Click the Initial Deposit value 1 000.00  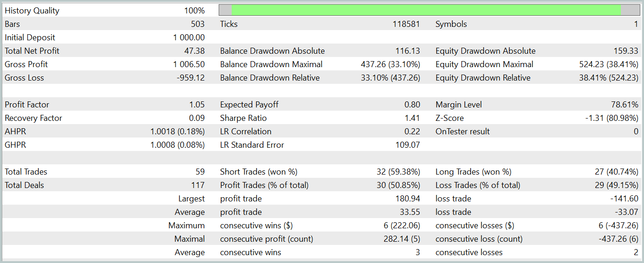click(x=189, y=38)
